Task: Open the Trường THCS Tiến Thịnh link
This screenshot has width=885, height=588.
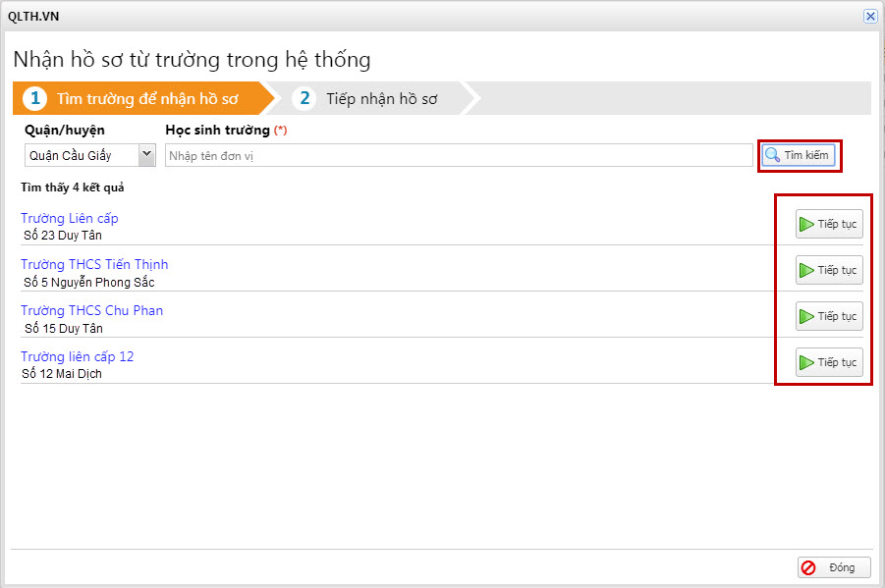Action: (94, 264)
